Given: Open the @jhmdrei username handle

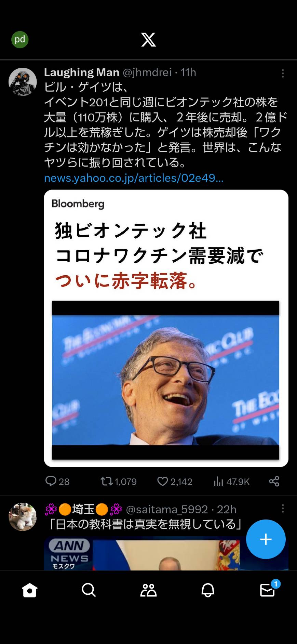Looking at the screenshot, I should coord(147,73).
